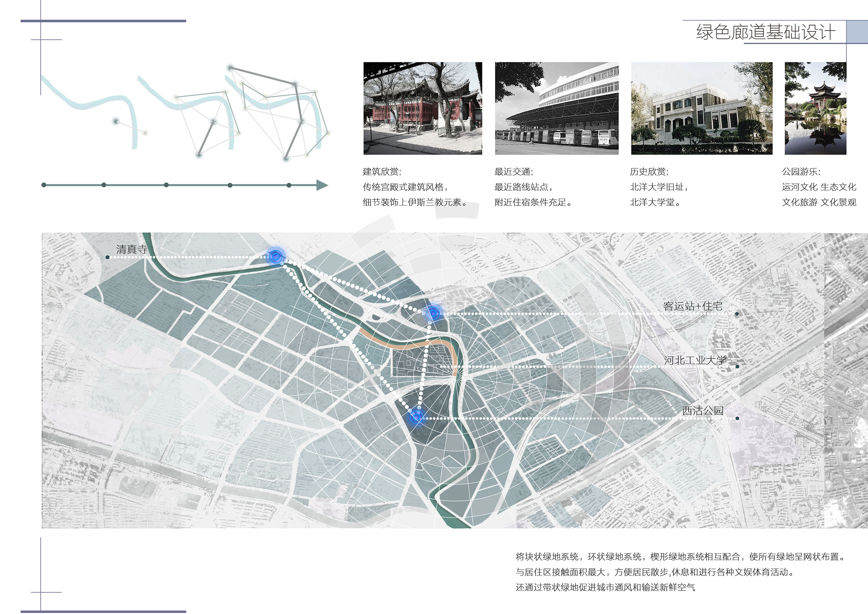Click the second river diagram with triangle network
This screenshot has width=868, height=614.
[189, 116]
